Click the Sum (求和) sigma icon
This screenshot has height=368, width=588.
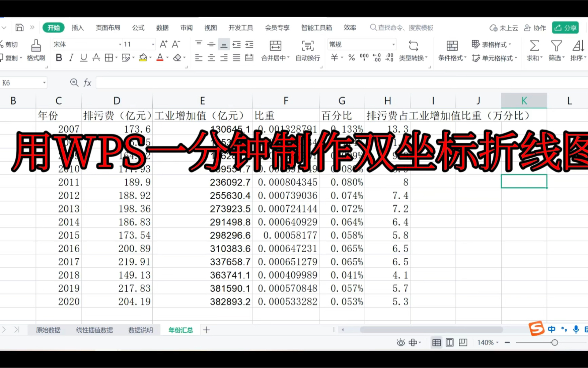(534, 46)
